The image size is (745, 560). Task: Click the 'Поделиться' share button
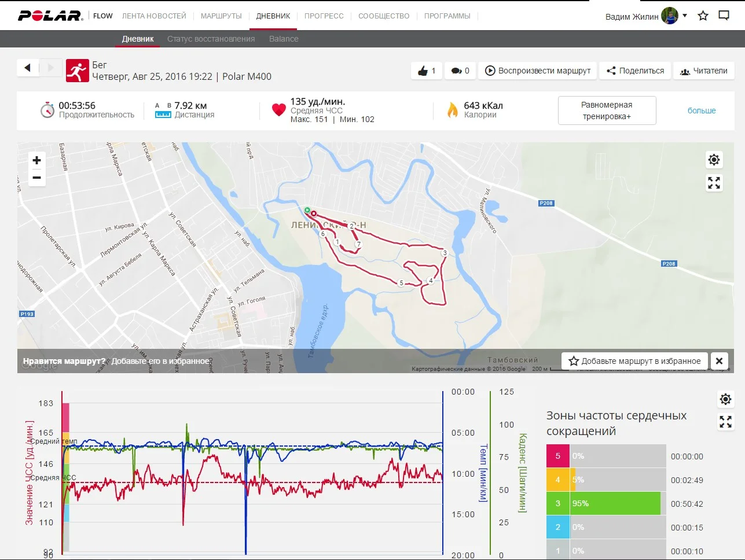coord(634,71)
